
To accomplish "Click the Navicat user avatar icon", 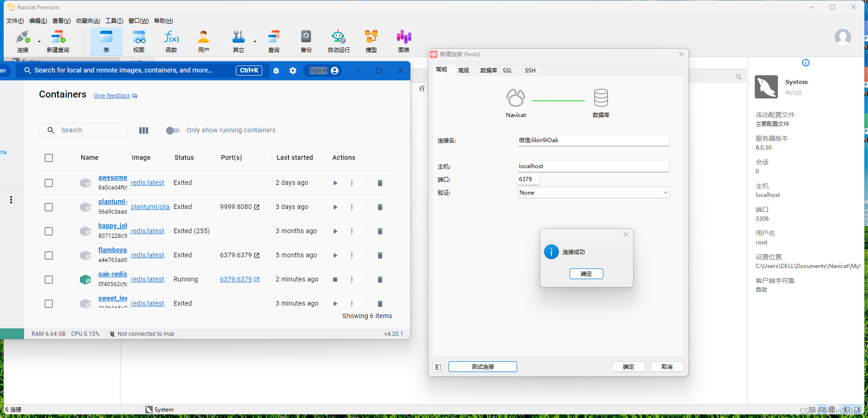I will pos(842,37).
